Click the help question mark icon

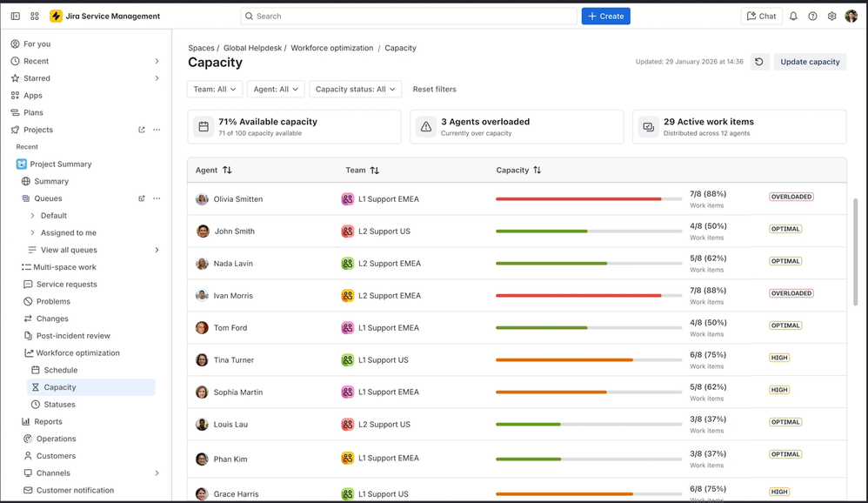tap(812, 16)
